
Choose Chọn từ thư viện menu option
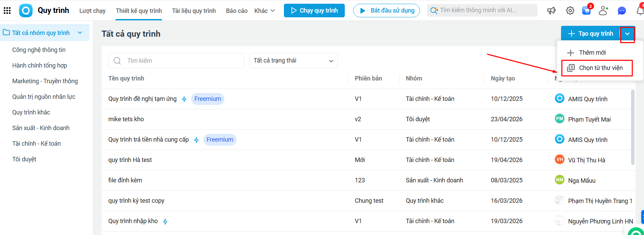click(600, 68)
